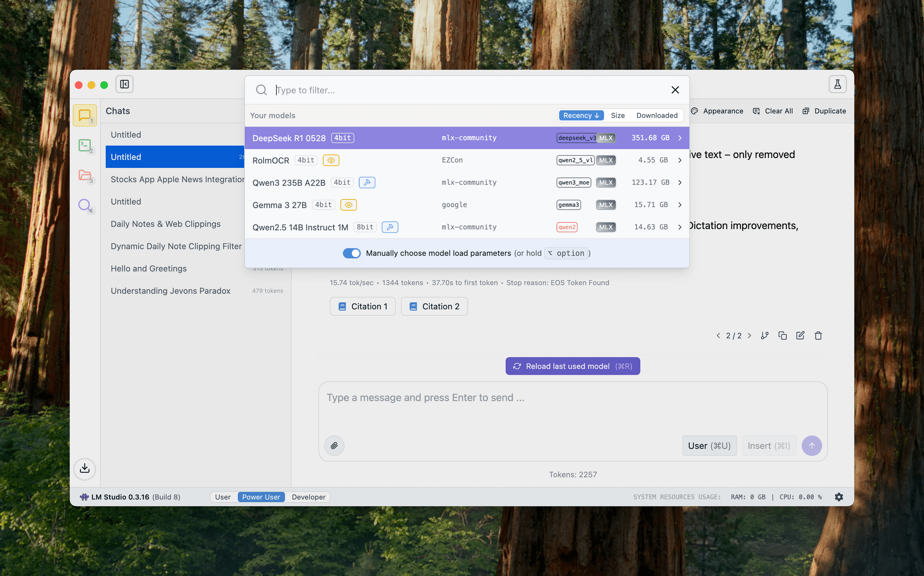Open the Discover search sidebar icon
The height and width of the screenshot is (576, 924).
(x=85, y=205)
